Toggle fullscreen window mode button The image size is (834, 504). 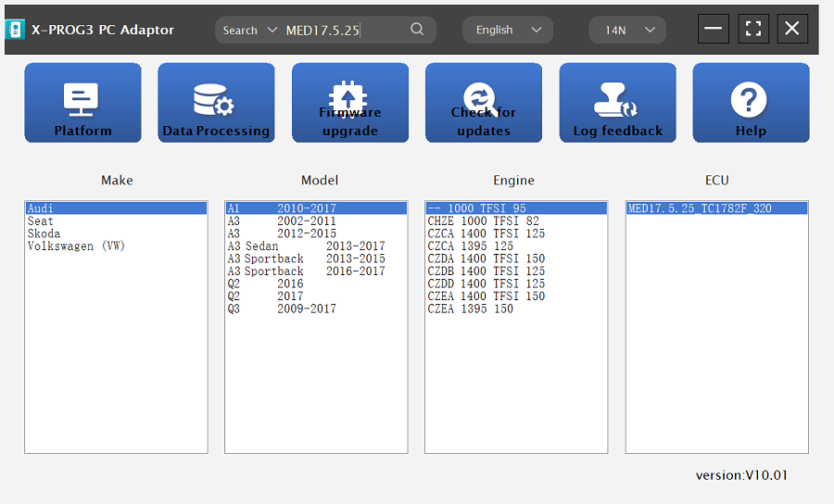[752, 29]
